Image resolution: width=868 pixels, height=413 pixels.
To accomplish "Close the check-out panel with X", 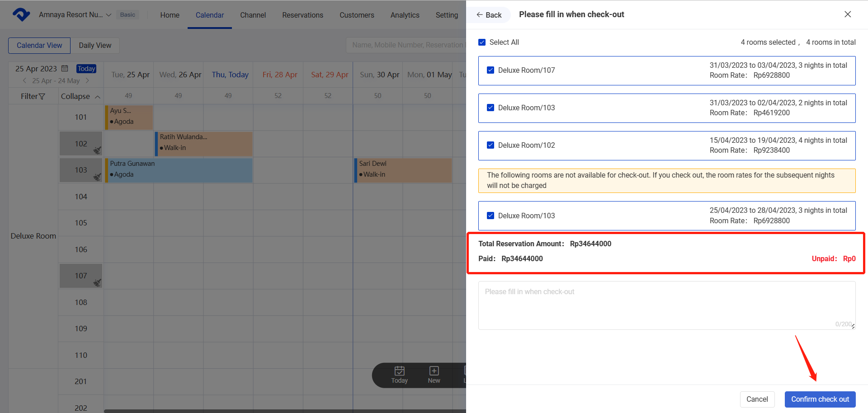I will [x=848, y=14].
